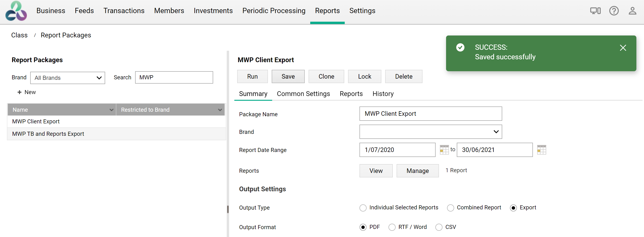The width and height of the screenshot is (644, 237).
Task: Choose PDF output format
Action: click(363, 227)
